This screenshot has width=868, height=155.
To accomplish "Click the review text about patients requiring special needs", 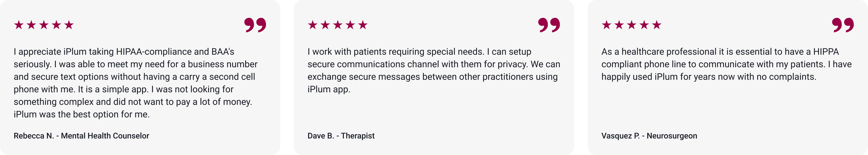I will point(434,70).
